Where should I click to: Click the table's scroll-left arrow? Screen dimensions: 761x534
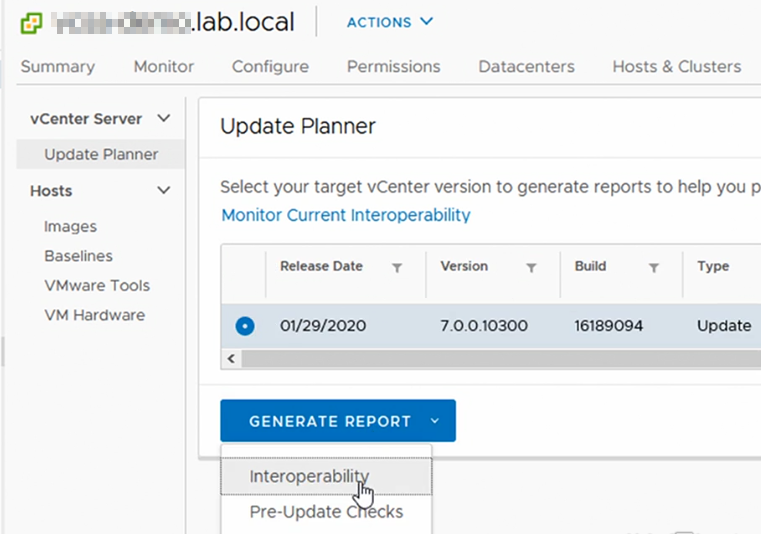coord(232,359)
